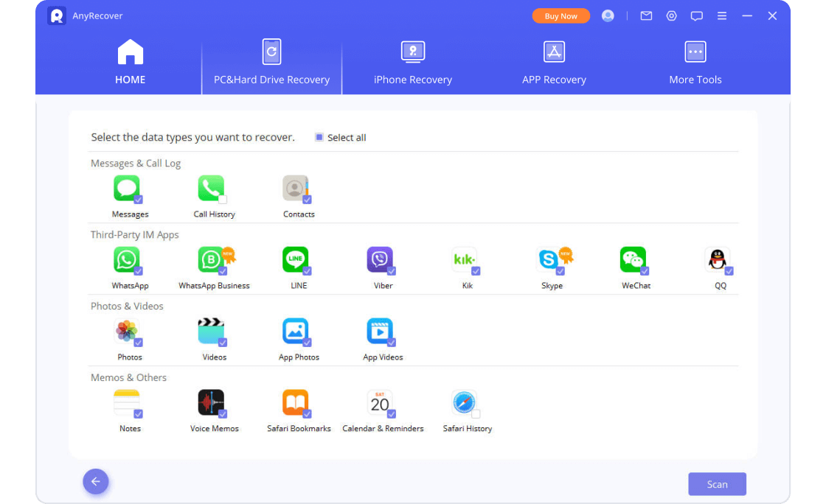Image resolution: width=826 pixels, height=504 pixels.
Task: Select the WhatsApp Business icon
Action: click(211, 259)
